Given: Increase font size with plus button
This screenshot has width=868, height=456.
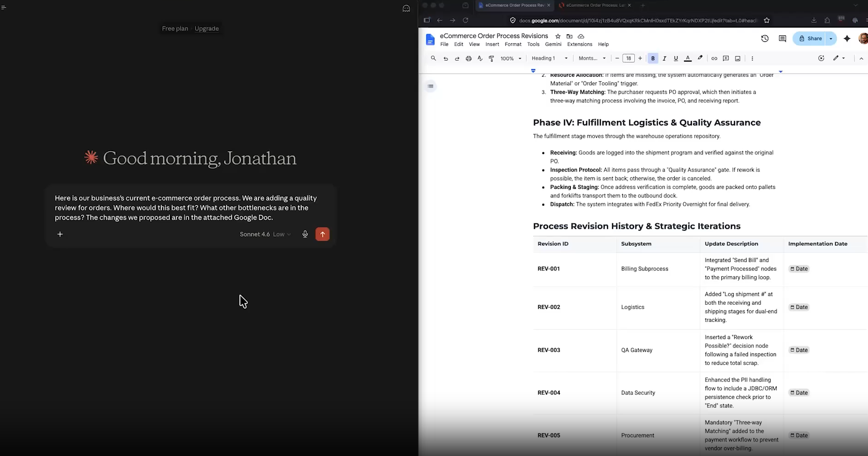Looking at the screenshot, I should tap(640, 58).
